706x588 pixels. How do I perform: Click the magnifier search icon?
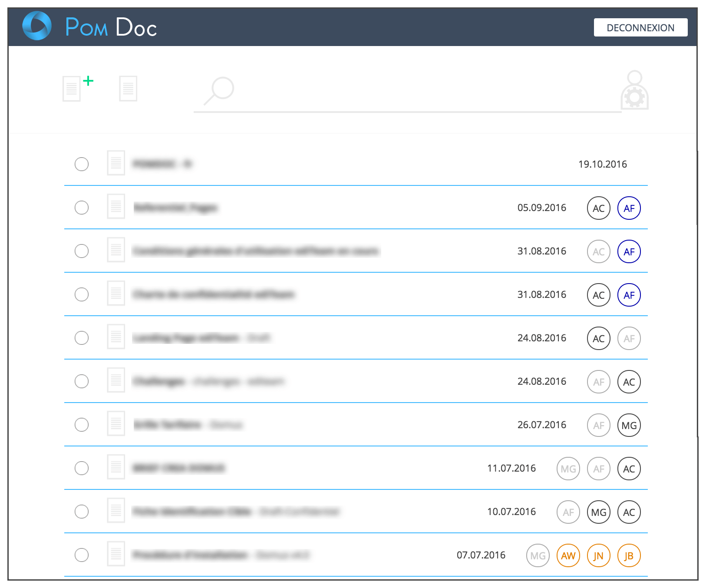[219, 91]
